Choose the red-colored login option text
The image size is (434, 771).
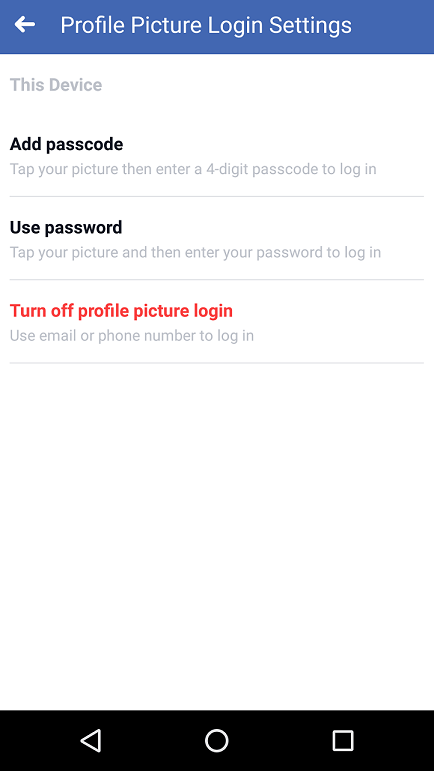(121, 311)
